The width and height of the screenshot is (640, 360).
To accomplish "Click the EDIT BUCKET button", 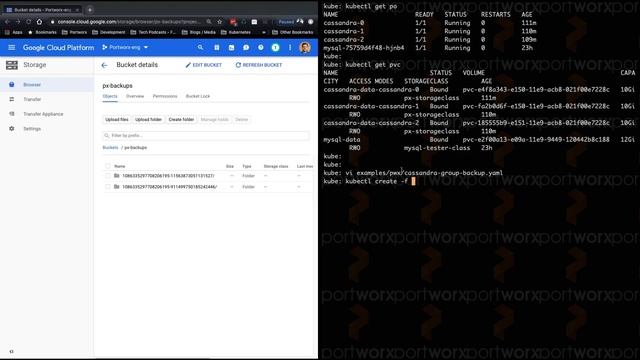I will (x=204, y=65).
